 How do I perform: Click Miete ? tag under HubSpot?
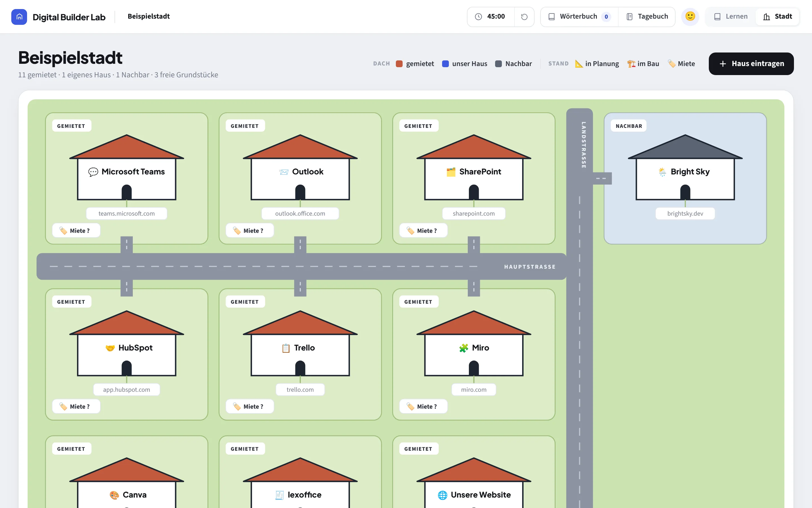(76, 407)
